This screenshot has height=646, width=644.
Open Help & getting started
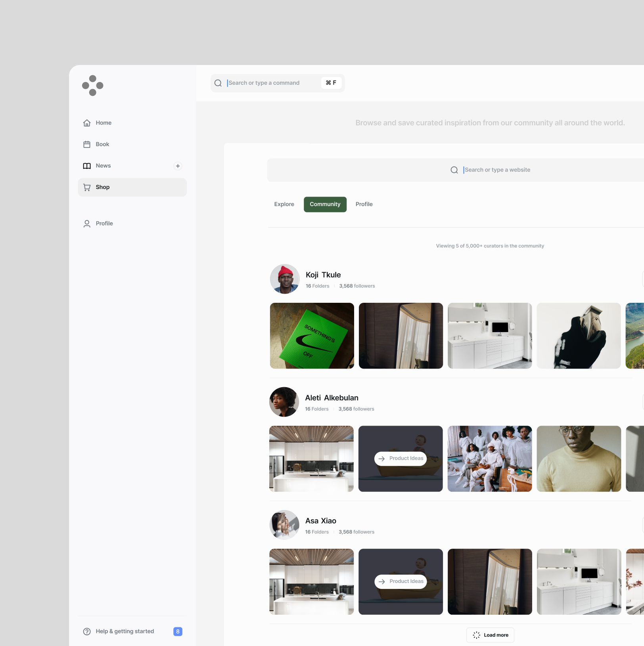tap(125, 631)
